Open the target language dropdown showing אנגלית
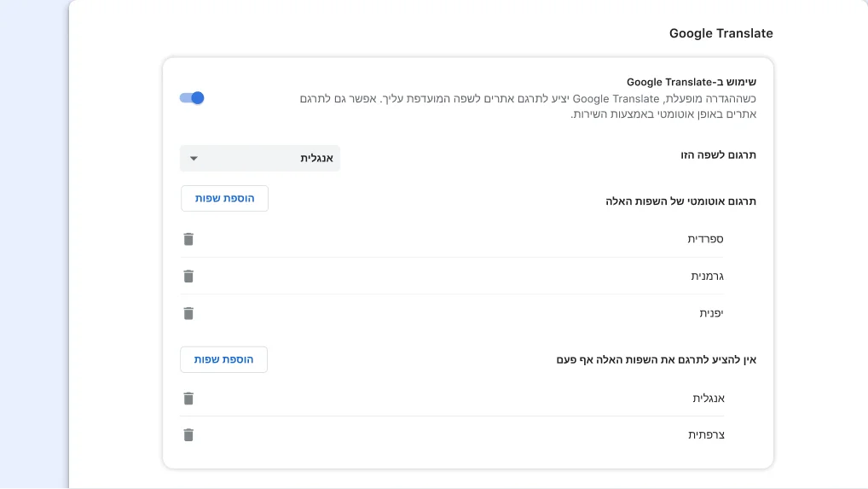This screenshot has height=489, width=868. pyautogui.click(x=259, y=159)
